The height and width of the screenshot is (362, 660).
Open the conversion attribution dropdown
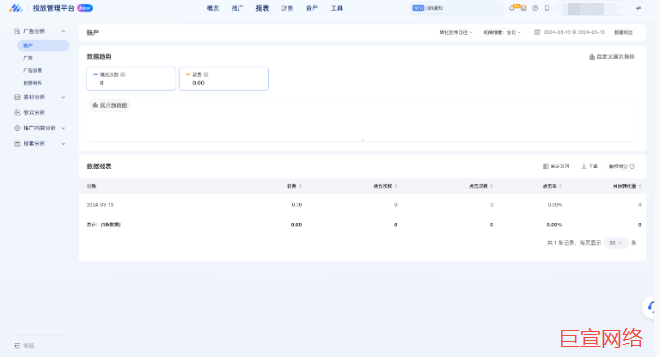click(456, 32)
